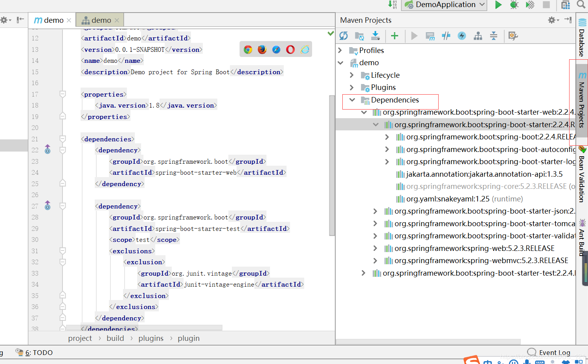
Task: Open Maven Settings wrench icon
Action: [513, 36]
